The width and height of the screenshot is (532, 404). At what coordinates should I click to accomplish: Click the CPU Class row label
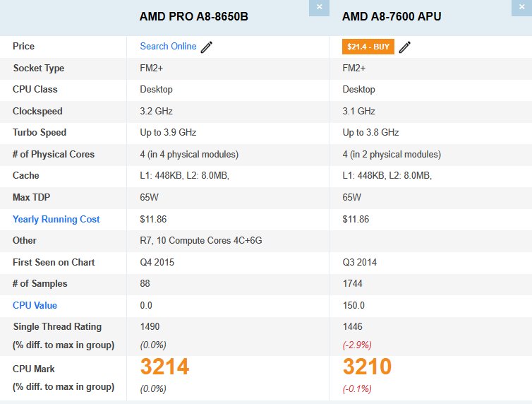coord(35,89)
